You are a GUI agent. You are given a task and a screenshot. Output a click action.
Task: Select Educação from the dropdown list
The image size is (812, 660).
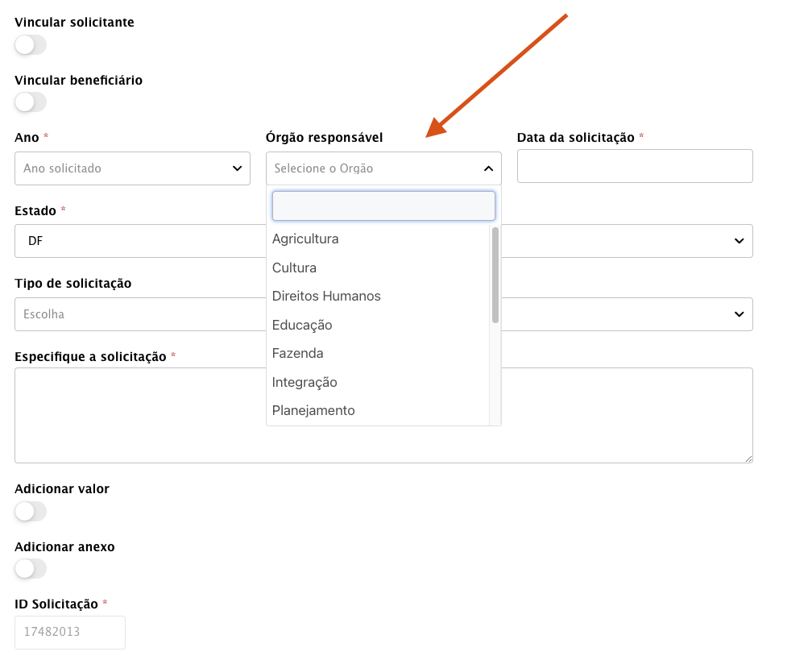(302, 326)
